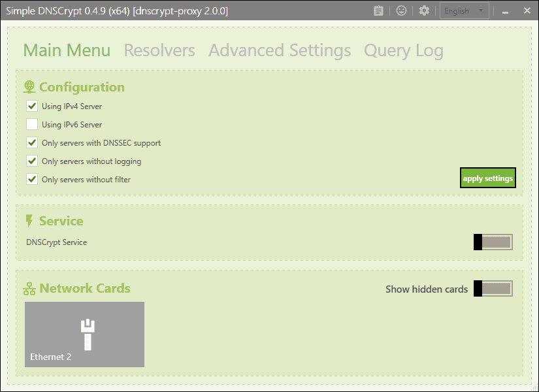This screenshot has width=539, height=392.
Task: Open settings via the gear icon
Action: pyautogui.click(x=423, y=10)
